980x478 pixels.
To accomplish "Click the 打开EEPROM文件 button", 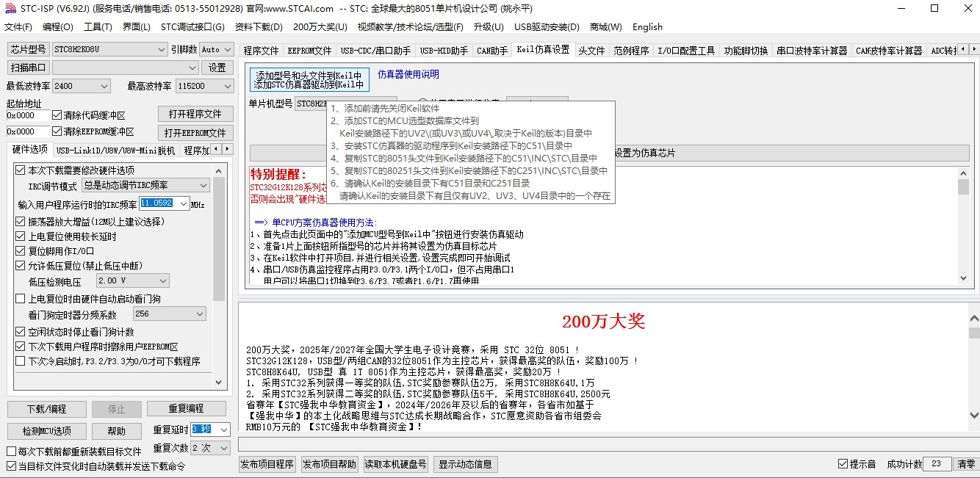I will point(195,133).
